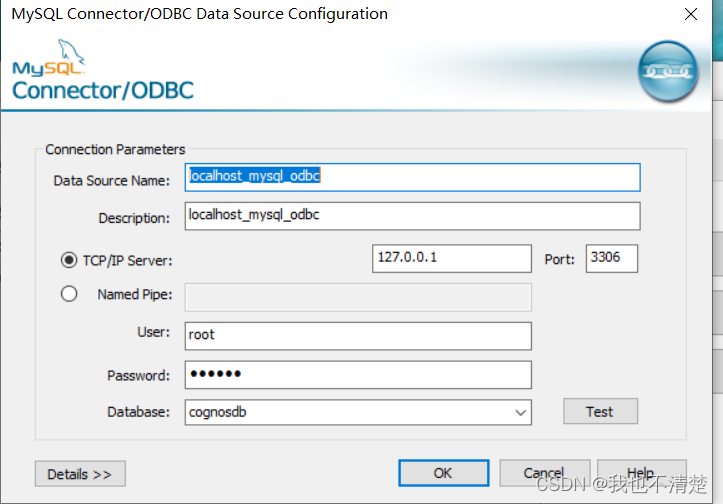This screenshot has width=723, height=504.
Task: Click the disabled Named Pipe text field
Action: tap(358, 297)
